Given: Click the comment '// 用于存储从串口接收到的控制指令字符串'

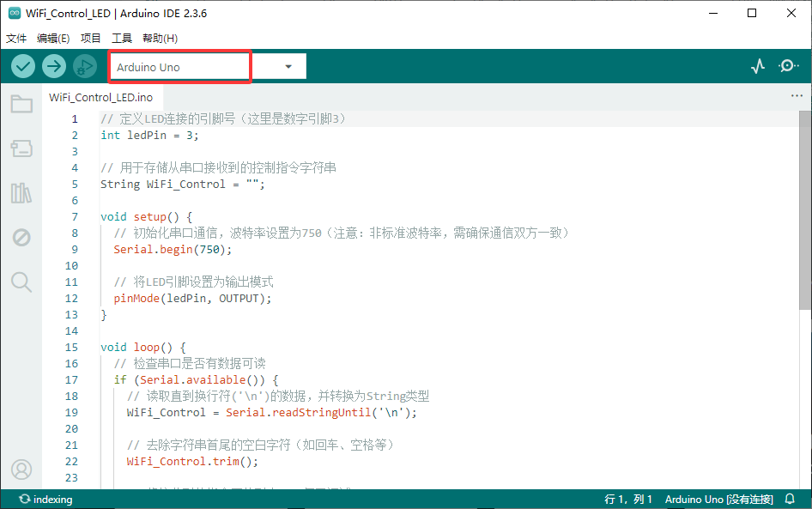Looking at the screenshot, I should click(x=219, y=167).
